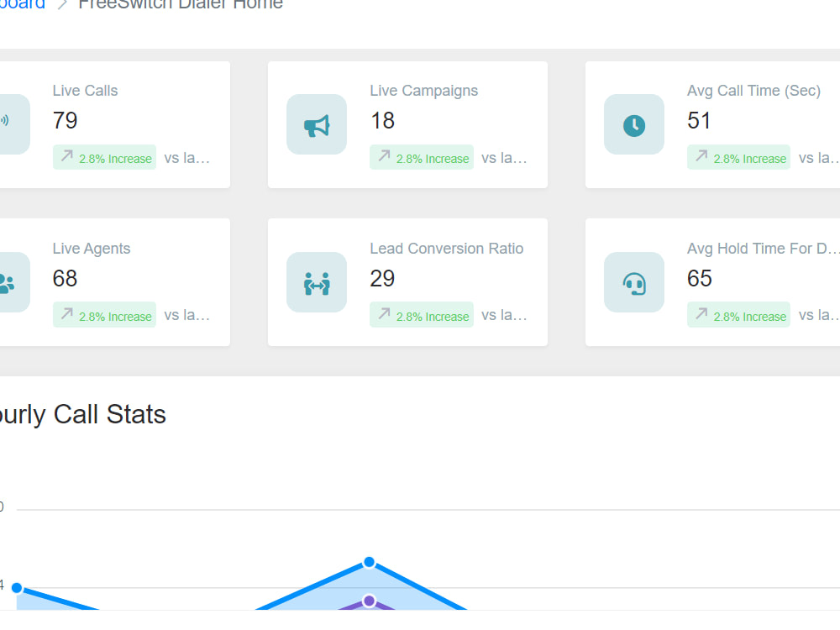Click the FreeSwitch Dialer Home breadcrumb
840x630 pixels.
click(x=181, y=5)
